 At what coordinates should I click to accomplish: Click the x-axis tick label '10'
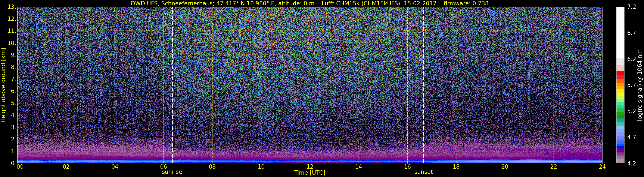pyautogui.click(x=261, y=167)
